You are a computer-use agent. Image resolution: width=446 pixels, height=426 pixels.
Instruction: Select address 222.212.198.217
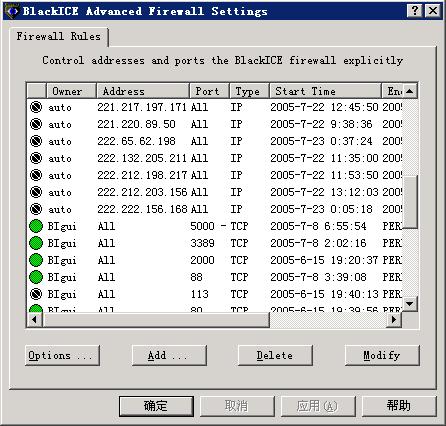[x=142, y=175]
